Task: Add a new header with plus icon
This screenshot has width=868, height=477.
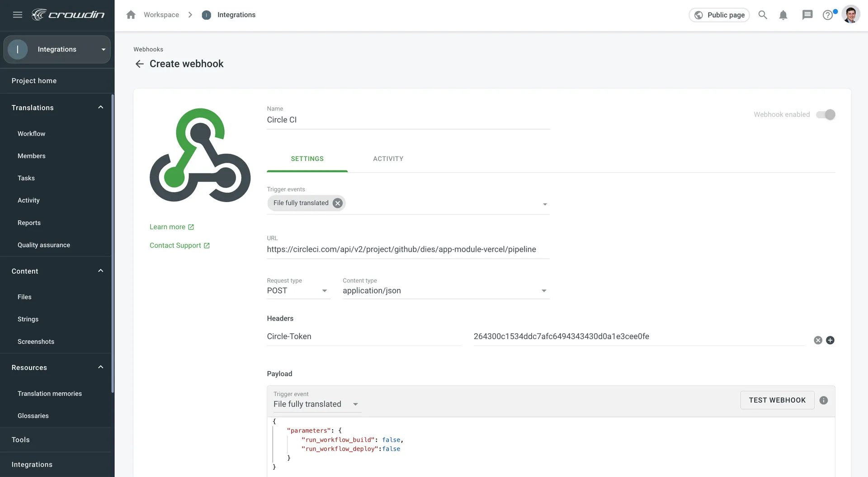Action: coord(830,340)
